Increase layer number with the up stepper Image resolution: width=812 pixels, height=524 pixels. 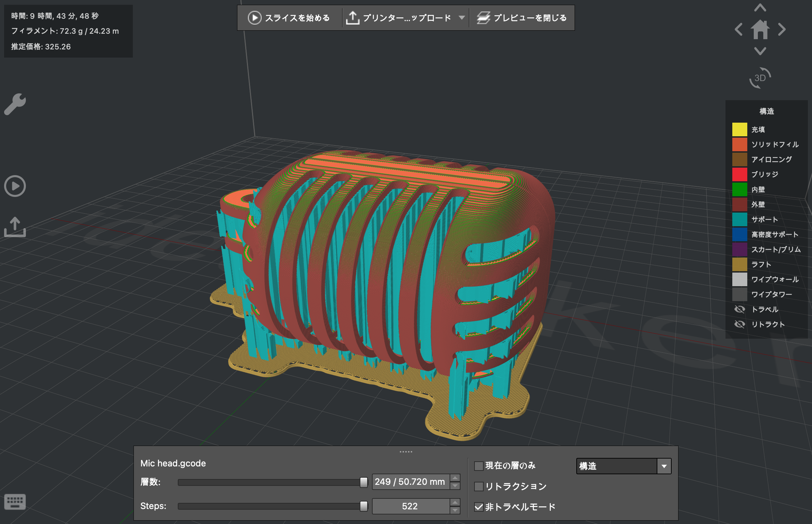(455, 478)
